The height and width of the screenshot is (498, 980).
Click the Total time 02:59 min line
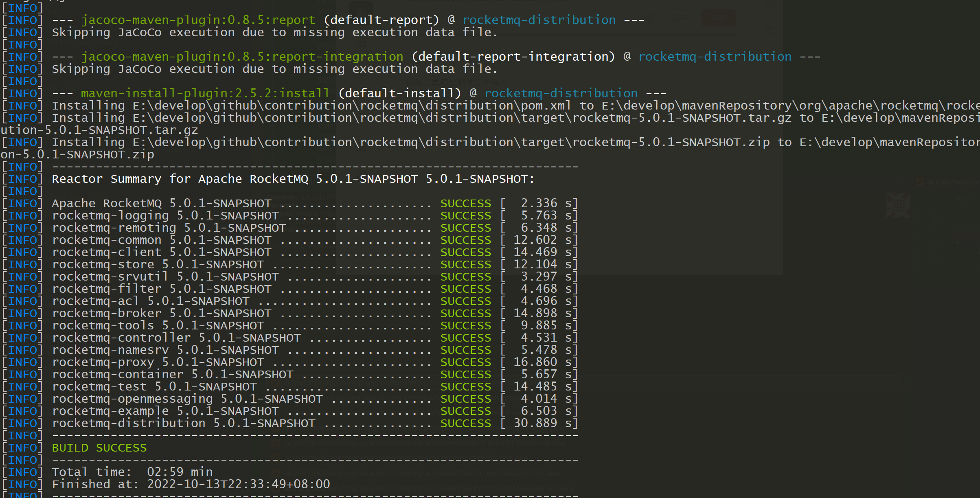click(x=132, y=472)
